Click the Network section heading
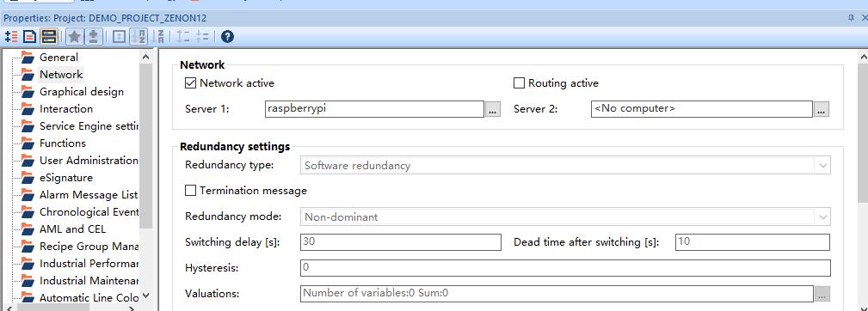The image size is (868, 311). pyautogui.click(x=202, y=64)
